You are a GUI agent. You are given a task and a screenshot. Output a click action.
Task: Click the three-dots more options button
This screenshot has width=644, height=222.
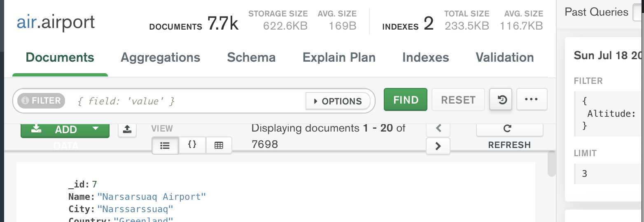pyautogui.click(x=532, y=100)
